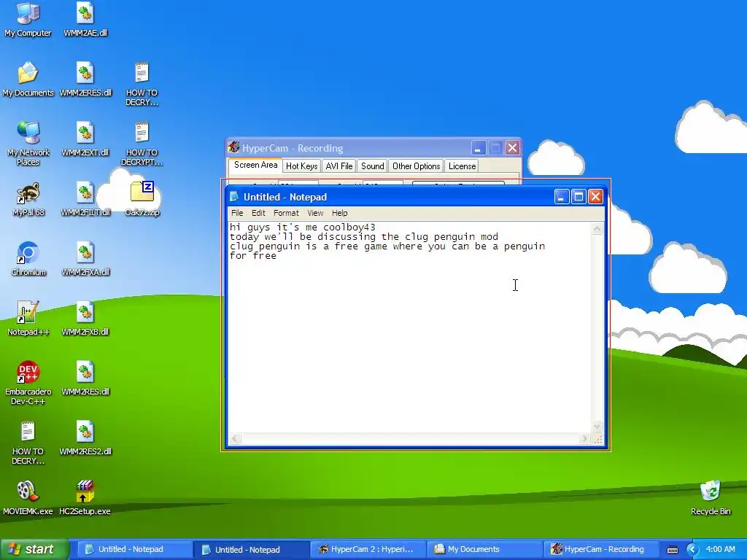
Task: Activate HyperCam 2 : Hyperi... taskbar button
Action: [367, 549]
